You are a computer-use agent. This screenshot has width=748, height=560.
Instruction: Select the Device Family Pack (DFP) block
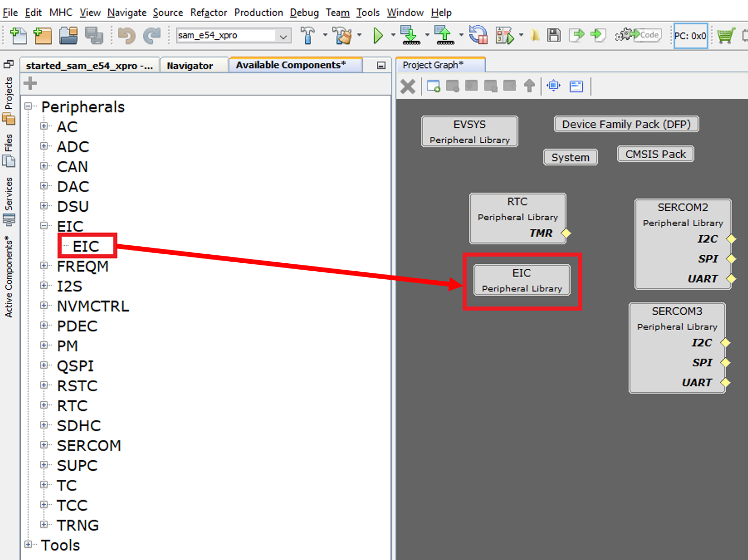point(626,124)
